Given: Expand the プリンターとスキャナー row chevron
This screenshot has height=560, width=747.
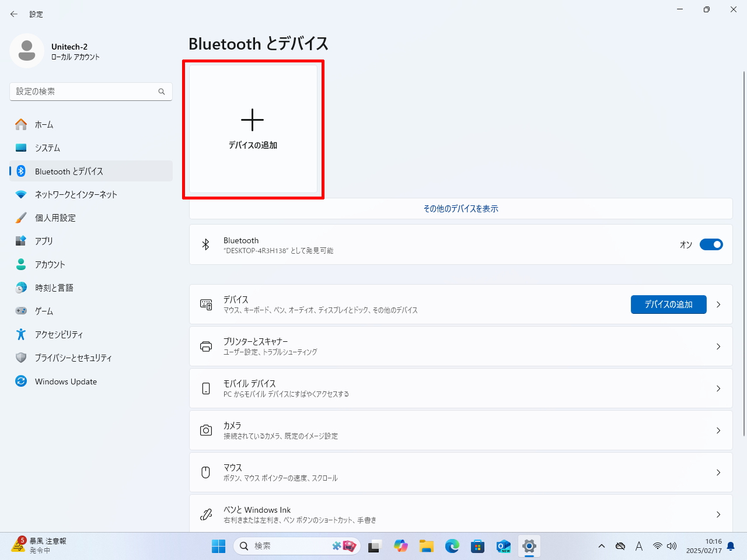Looking at the screenshot, I should point(718,346).
